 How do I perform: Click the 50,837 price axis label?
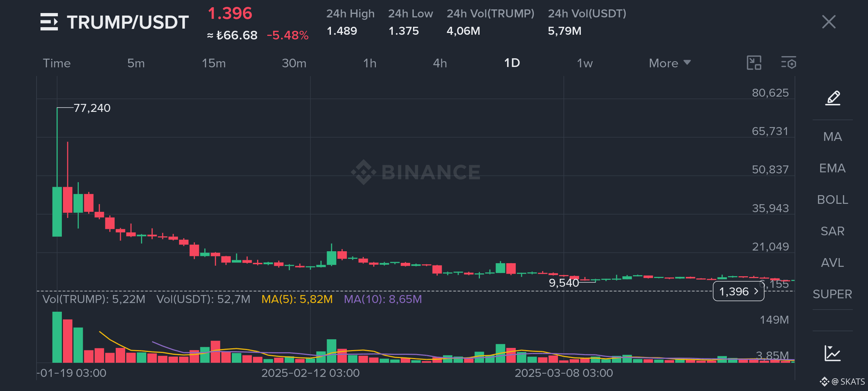click(770, 170)
